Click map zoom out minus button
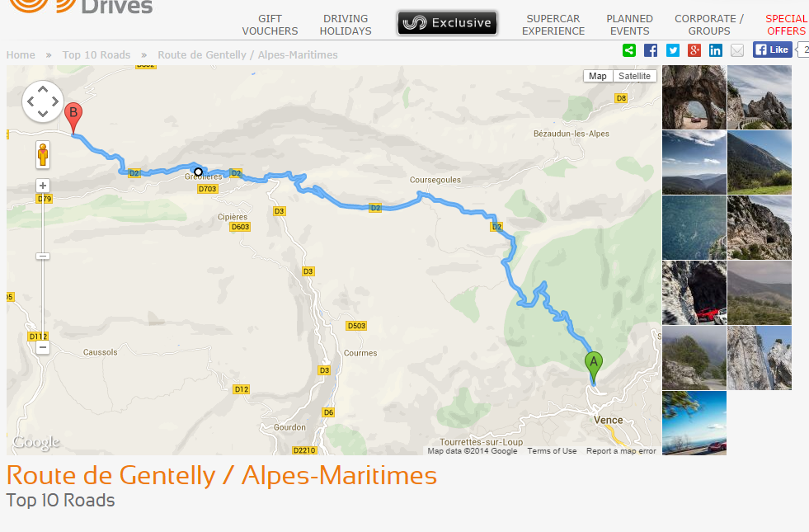The image size is (809, 532). (43, 347)
